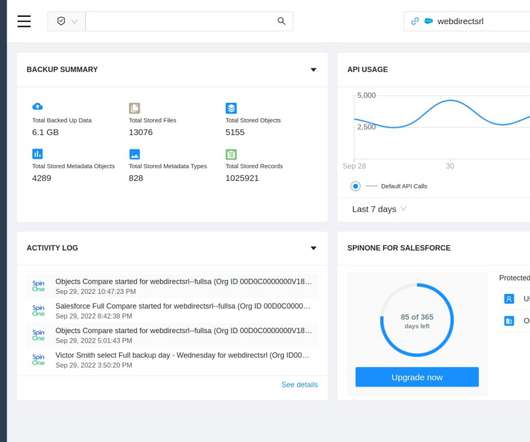Select the 5155 stored objects value
Screen dimensions: 530x442
click(235, 132)
